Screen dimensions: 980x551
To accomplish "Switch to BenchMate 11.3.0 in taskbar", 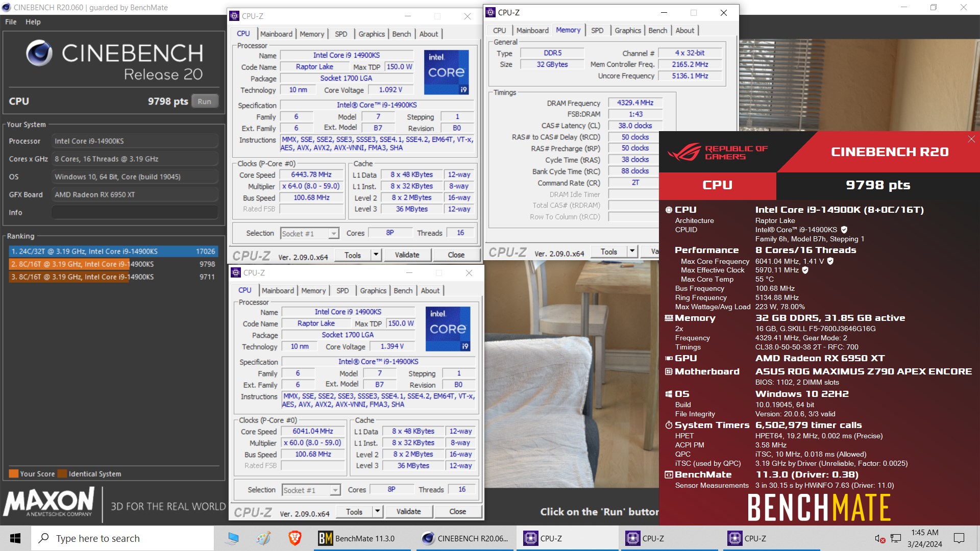I will (x=361, y=538).
